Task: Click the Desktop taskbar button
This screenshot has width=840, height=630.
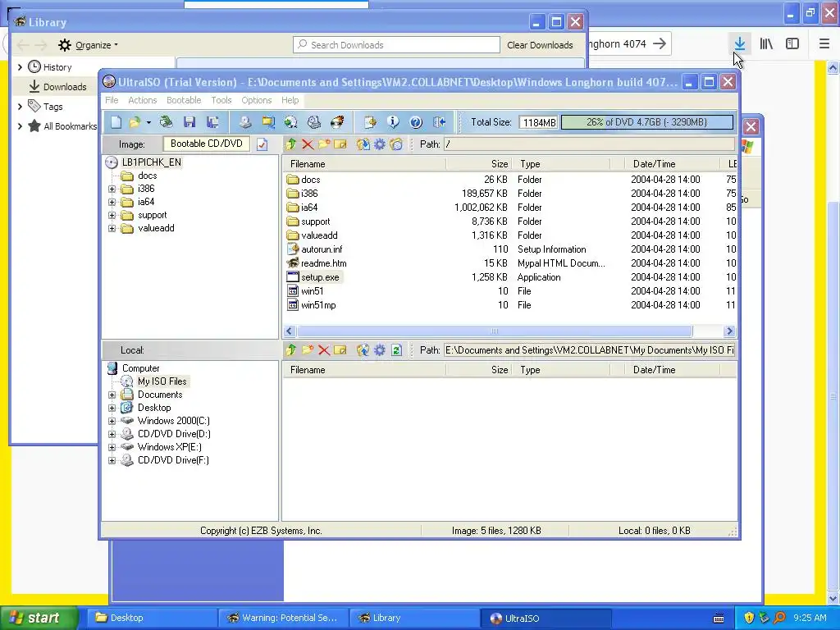Action: click(152, 618)
